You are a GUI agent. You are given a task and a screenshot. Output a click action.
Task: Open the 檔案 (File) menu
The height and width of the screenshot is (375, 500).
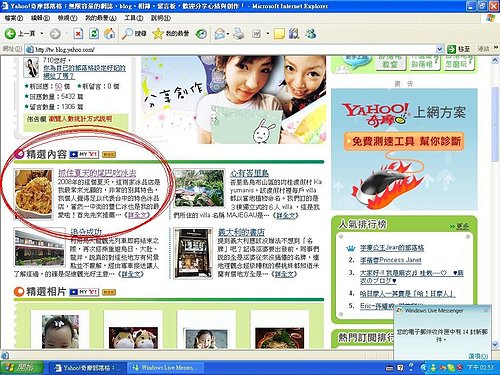pyautogui.click(x=14, y=18)
